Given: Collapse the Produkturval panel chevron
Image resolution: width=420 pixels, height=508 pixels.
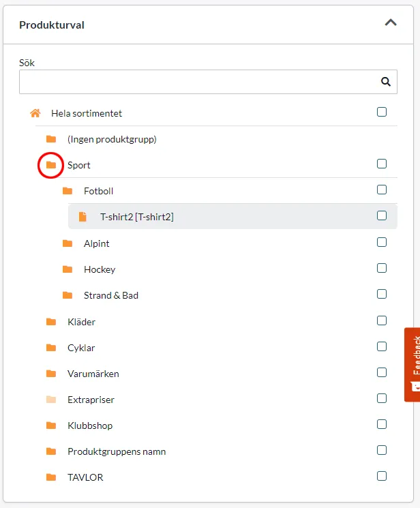Looking at the screenshot, I should point(391,23).
